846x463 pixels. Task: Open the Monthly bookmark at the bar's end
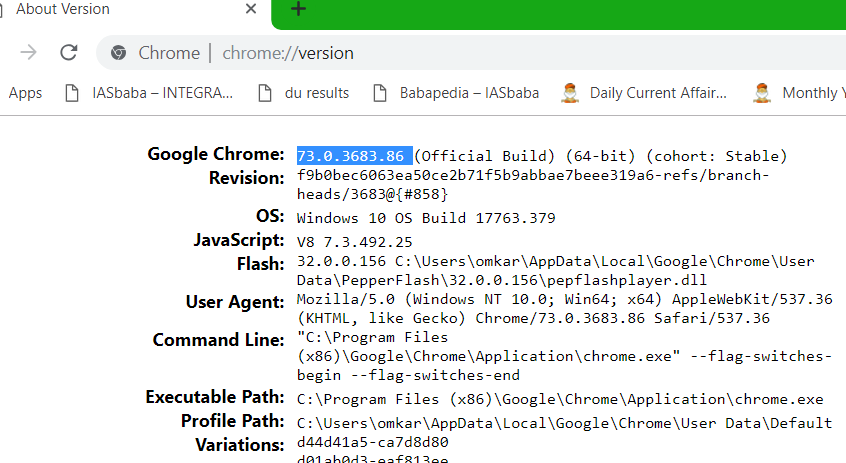click(799, 93)
